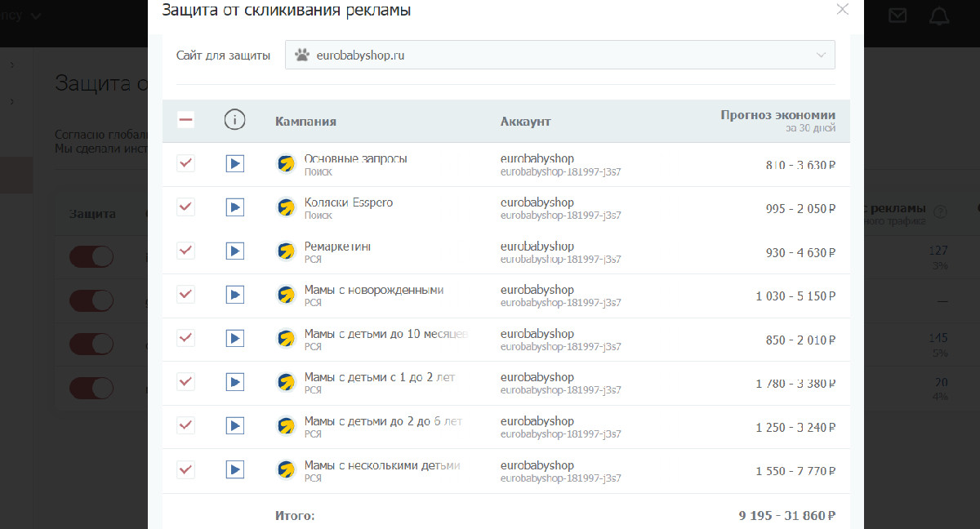Open the mail envelope icon
980x529 pixels.
[898, 16]
